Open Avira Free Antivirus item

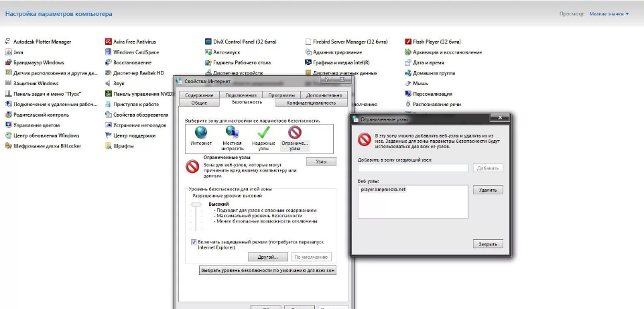(134, 42)
